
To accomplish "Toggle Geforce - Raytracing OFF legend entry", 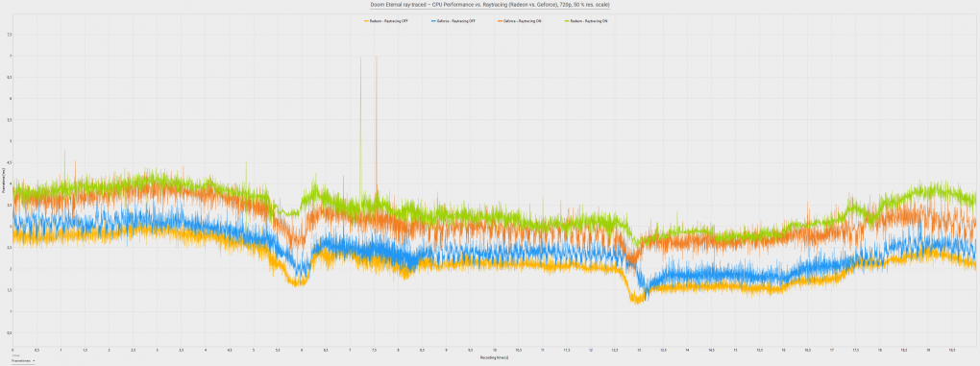I will point(453,21).
